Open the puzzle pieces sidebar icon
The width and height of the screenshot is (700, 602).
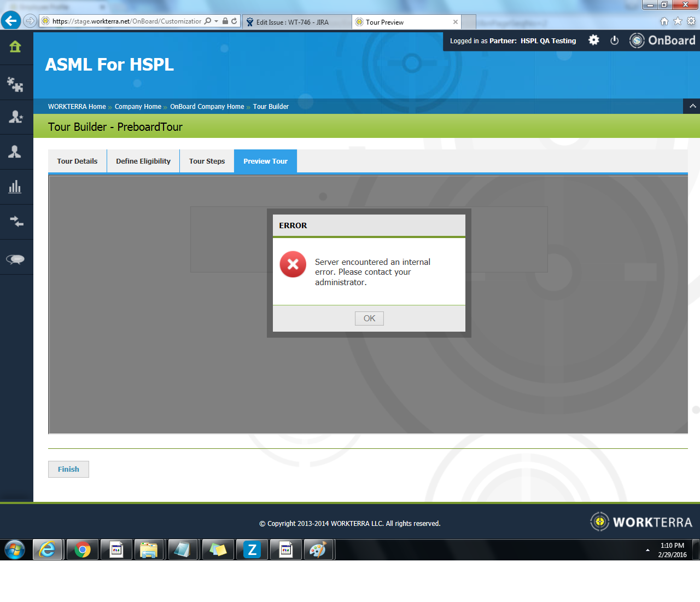pyautogui.click(x=15, y=84)
